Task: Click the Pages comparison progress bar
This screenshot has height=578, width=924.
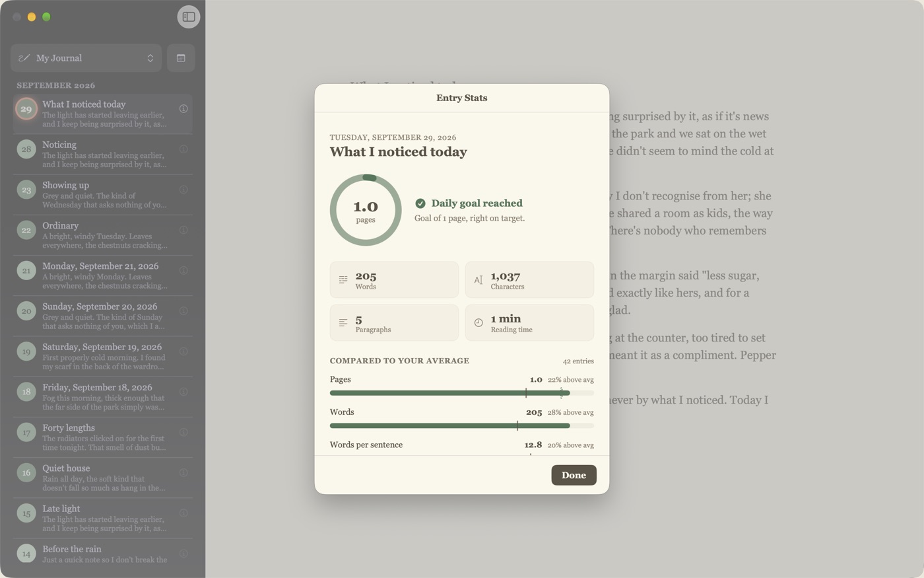Action: tap(462, 393)
